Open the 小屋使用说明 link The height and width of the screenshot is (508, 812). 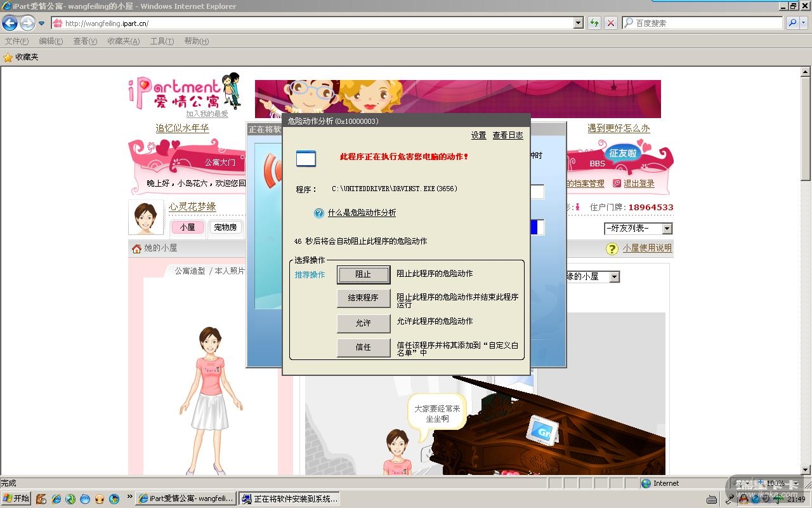(647, 248)
